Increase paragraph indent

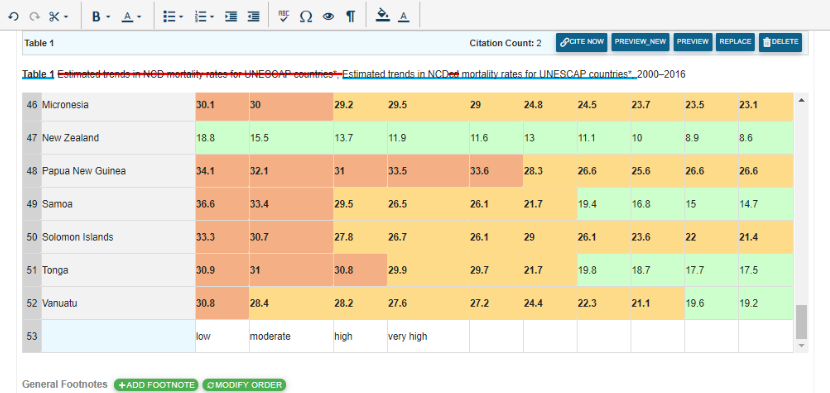(231, 17)
